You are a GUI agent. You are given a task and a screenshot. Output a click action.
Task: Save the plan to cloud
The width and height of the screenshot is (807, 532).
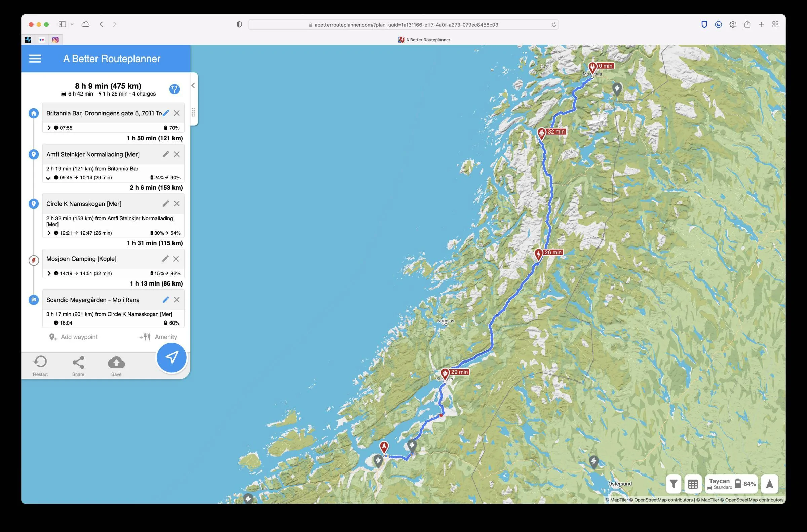point(116,366)
